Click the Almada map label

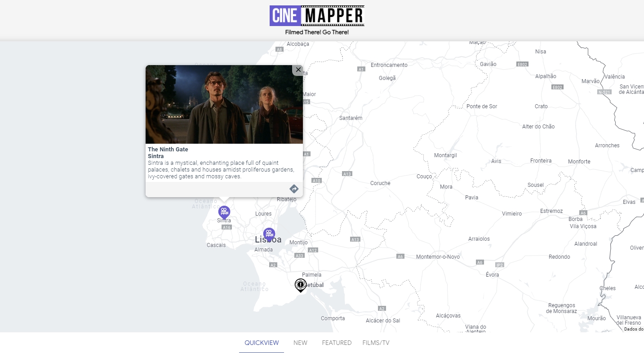(x=263, y=250)
